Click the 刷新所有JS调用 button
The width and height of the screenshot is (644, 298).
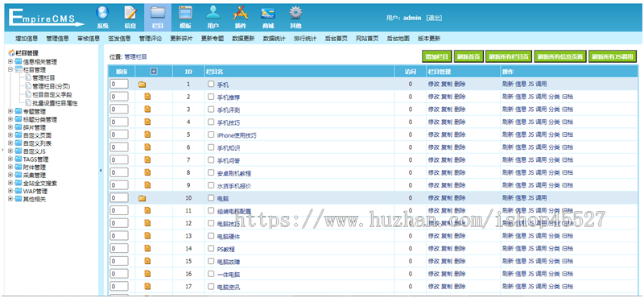[613, 56]
